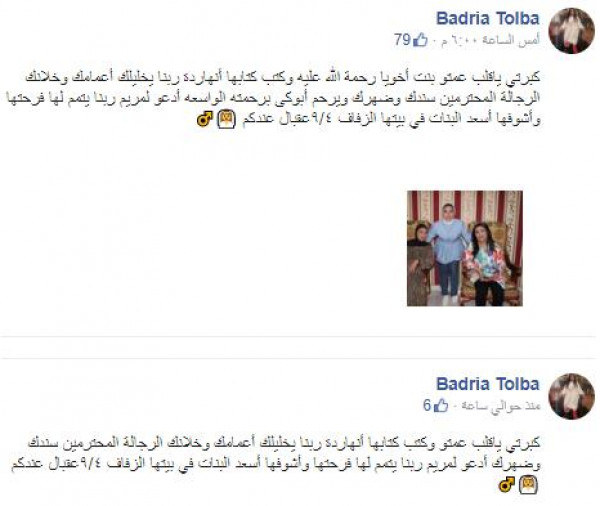
Task: View the 79 likes count
Action: point(403,39)
